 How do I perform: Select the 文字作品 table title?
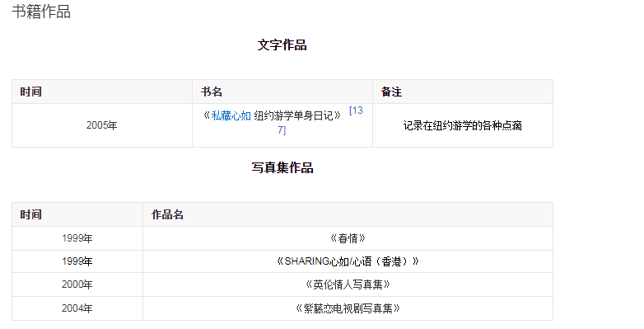pos(282,45)
